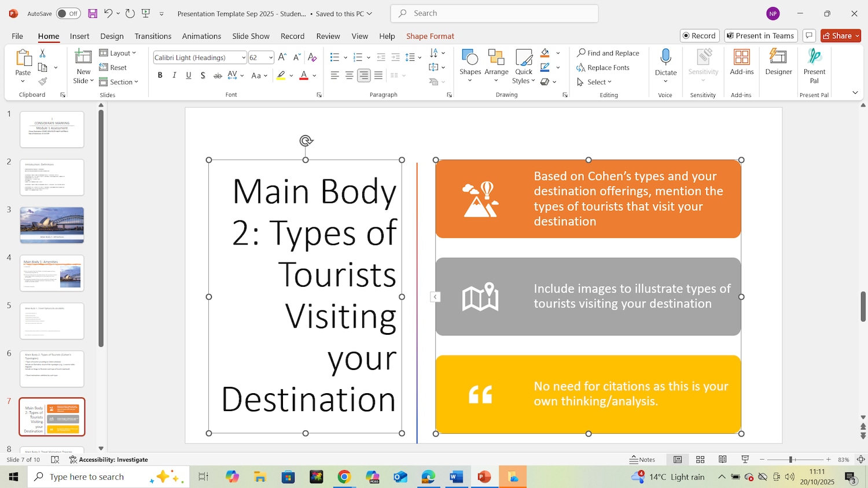The width and height of the screenshot is (868, 488).
Task: Open the Transitions ribbon tab
Action: [x=153, y=36]
